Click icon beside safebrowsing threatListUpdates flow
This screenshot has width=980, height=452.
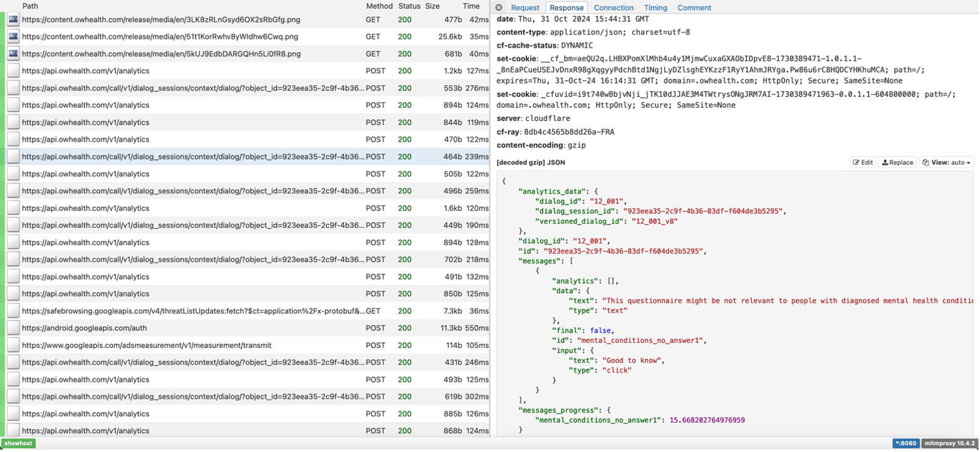tap(13, 311)
